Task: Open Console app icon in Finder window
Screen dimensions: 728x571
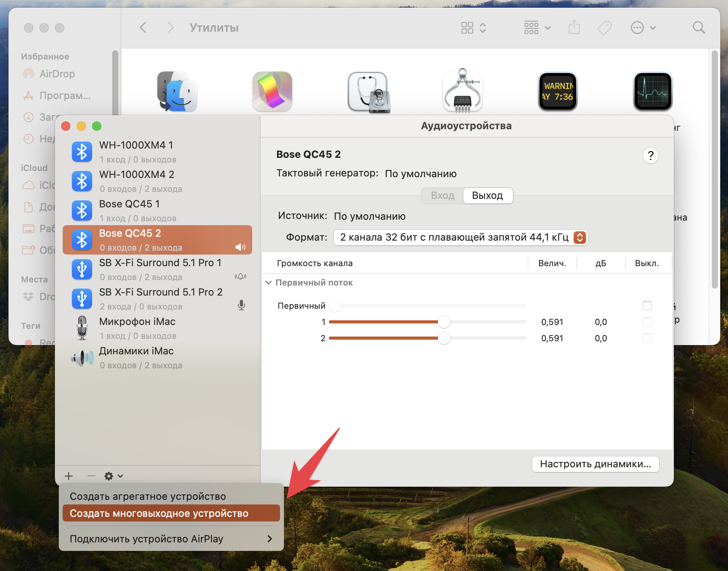Action: (558, 91)
